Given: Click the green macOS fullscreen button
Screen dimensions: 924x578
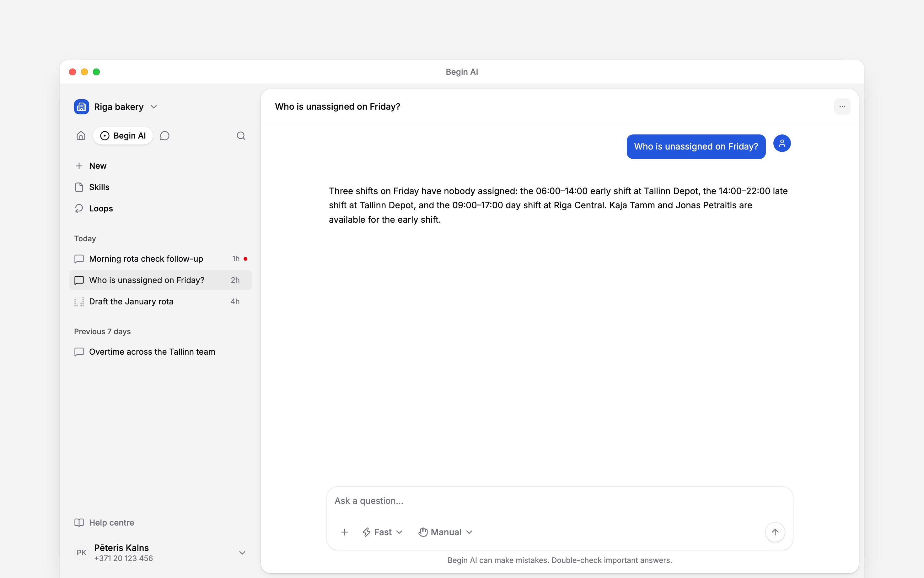Looking at the screenshot, I should point(96,72).
